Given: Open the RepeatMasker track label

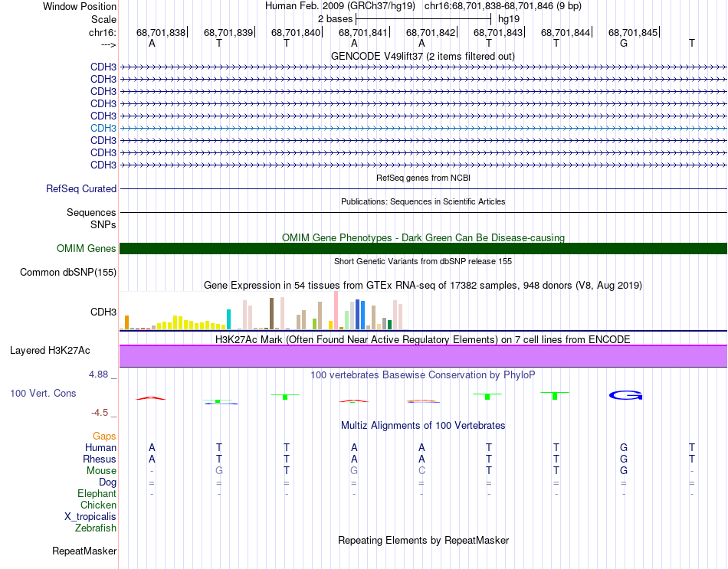Looking at the screenshot, I should [x=84, y=551].
